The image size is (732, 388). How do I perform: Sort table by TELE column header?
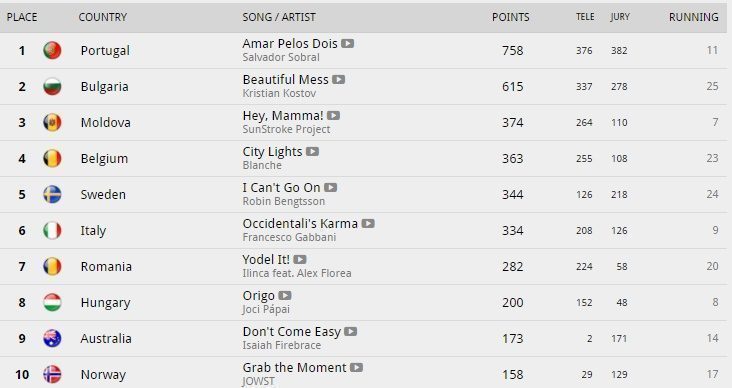point(585,17)
